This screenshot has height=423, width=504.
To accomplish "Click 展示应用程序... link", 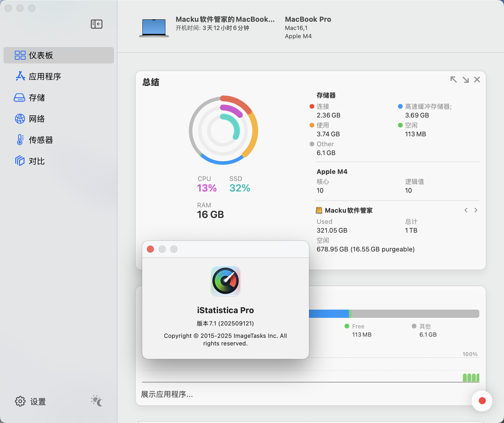I will 167,394.
